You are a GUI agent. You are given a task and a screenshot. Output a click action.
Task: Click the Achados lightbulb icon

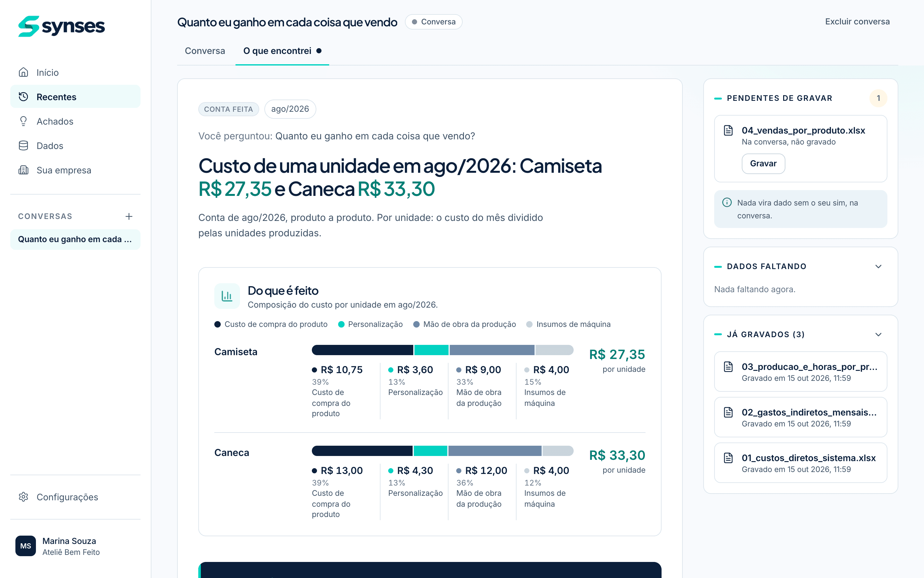tap(23, 121)
